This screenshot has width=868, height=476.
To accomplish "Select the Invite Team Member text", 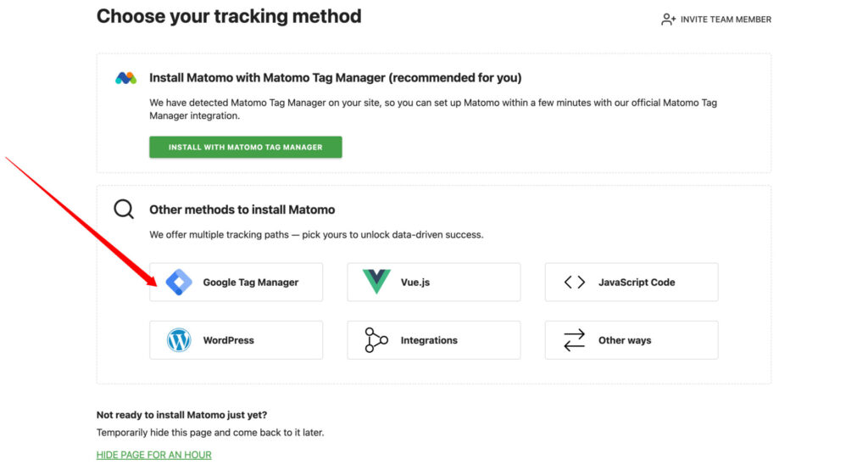I will click(726, 20).
